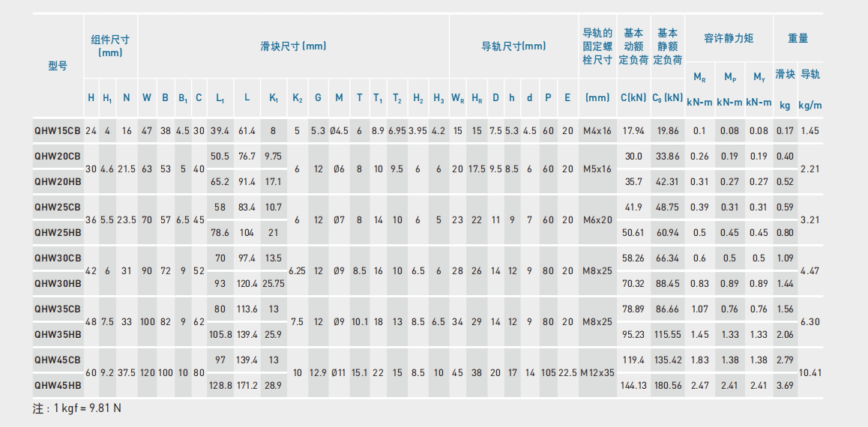Click the 60.94 static load value
Image resolution: width=868 pixels, height=427 pixels.
(x=668, y=233)
